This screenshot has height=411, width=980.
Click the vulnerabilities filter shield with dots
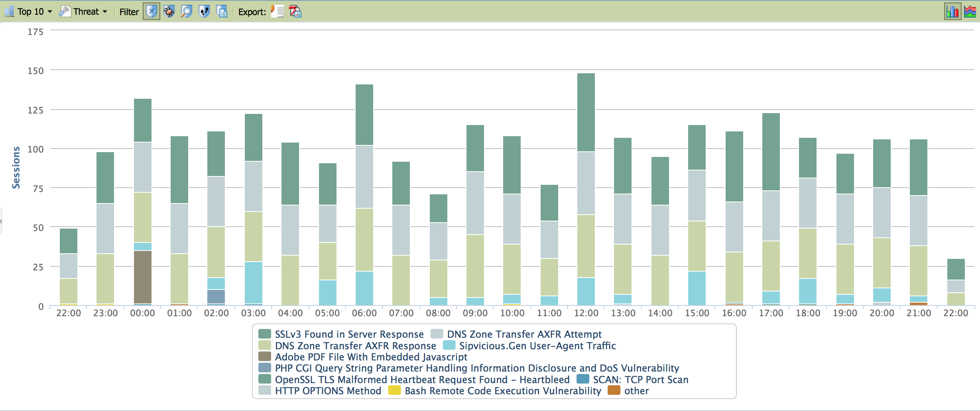pos(204,12)
